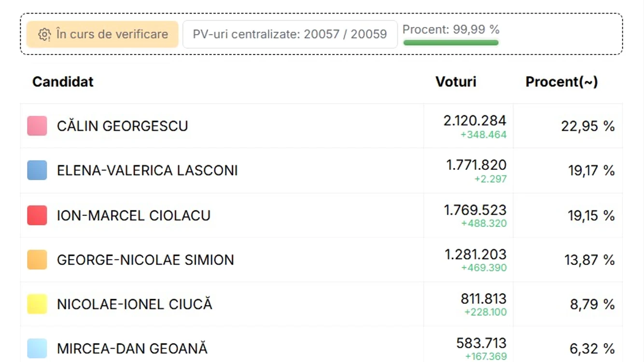Viewport: 644px width, 362px height.
Task: Click the +348.464 vote difference figure
Action: [484, 135]
